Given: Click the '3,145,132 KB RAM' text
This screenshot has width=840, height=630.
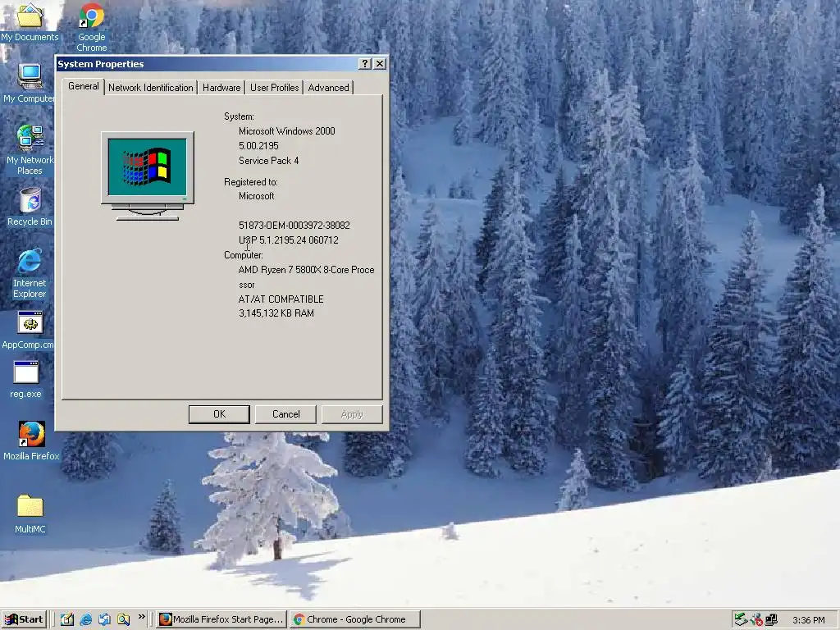Looking at the screenshot, I should click(276, 313).
